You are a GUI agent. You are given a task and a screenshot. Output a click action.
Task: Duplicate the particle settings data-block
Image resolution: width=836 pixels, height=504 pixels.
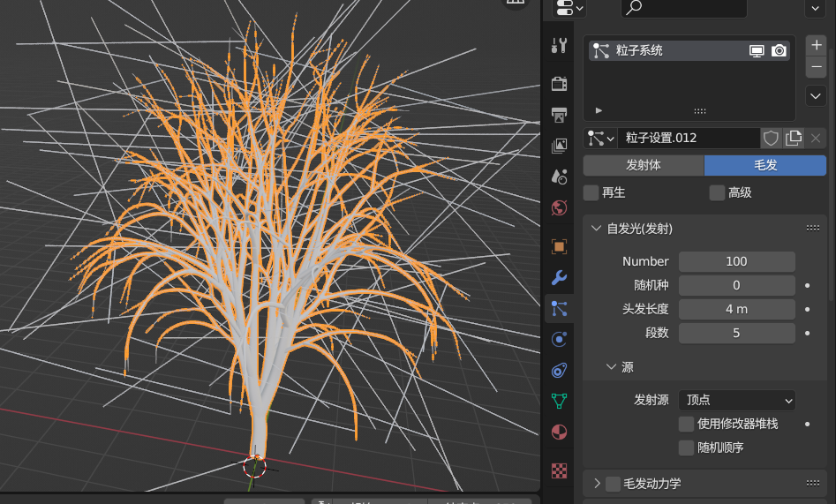pyautogui.click(x=794, y=138)
